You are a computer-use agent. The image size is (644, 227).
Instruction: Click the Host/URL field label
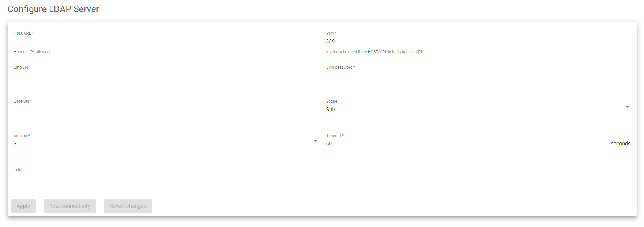point(23,33)
